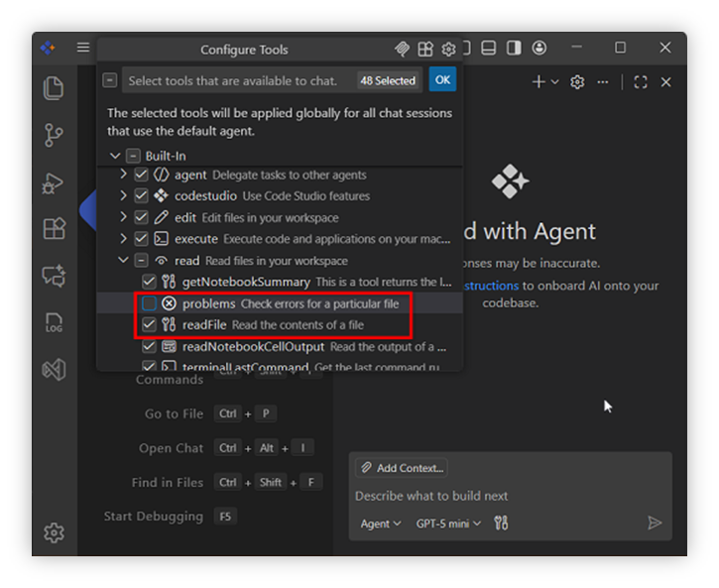Open the Chat view with sparkle icon
The image size is (719, 588).
coord(54,277)
